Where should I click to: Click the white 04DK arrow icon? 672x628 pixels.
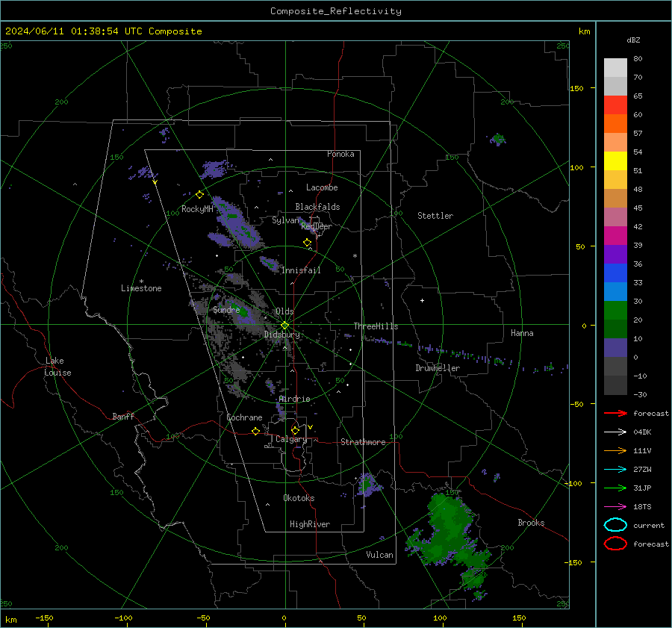click(615, 432)
